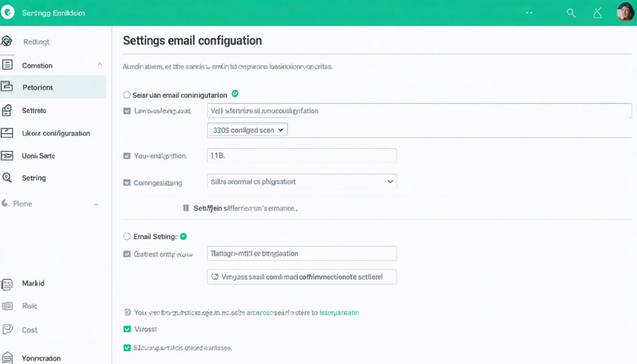Uncheck the green Virosst checkbox

click(x=127, y=329)
